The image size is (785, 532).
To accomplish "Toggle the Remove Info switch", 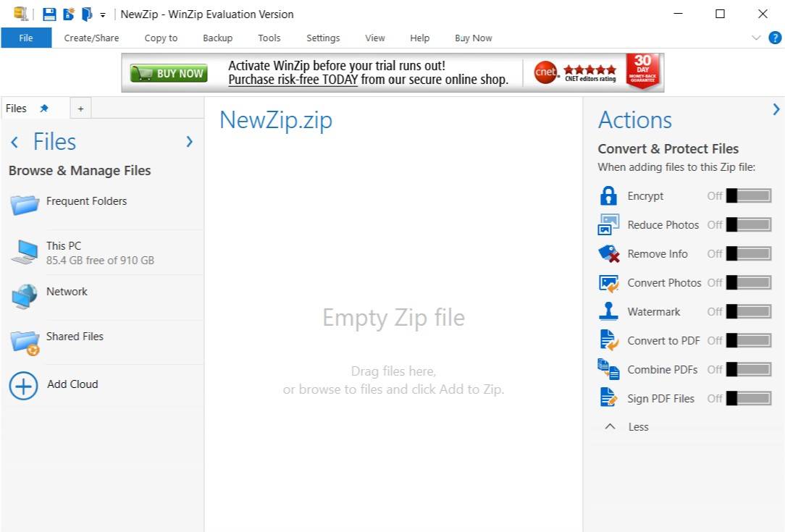I will (x=749, y=254).
